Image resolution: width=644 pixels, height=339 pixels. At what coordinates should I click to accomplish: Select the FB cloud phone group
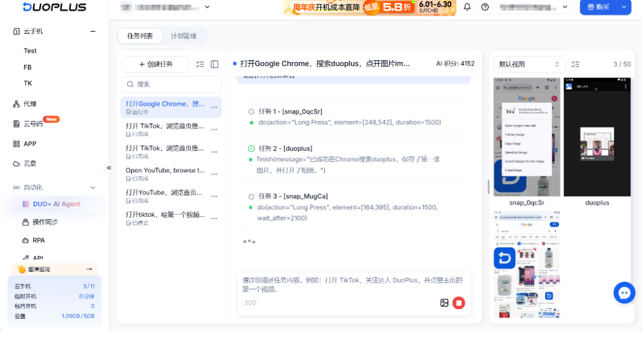(x=27, y=67)
